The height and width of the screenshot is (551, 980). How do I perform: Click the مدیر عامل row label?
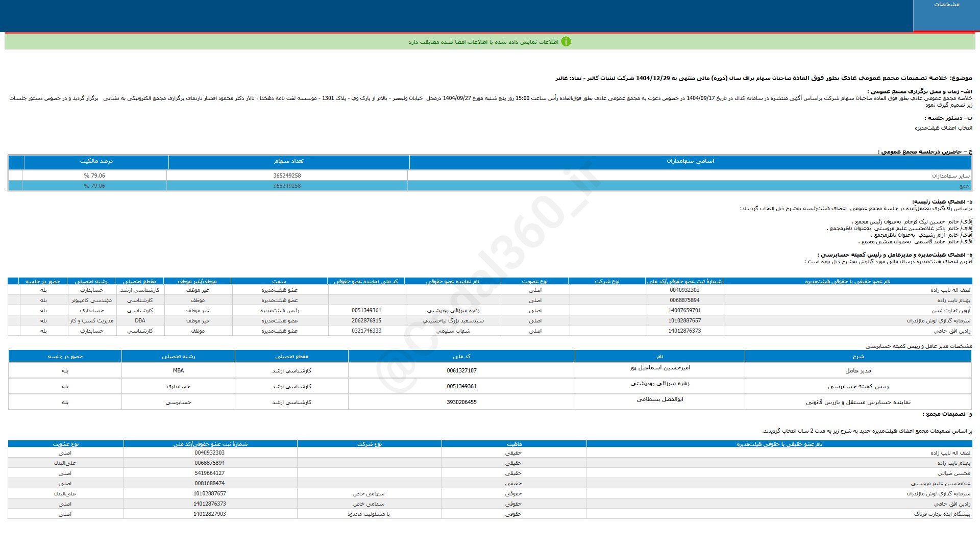[857, 371]
